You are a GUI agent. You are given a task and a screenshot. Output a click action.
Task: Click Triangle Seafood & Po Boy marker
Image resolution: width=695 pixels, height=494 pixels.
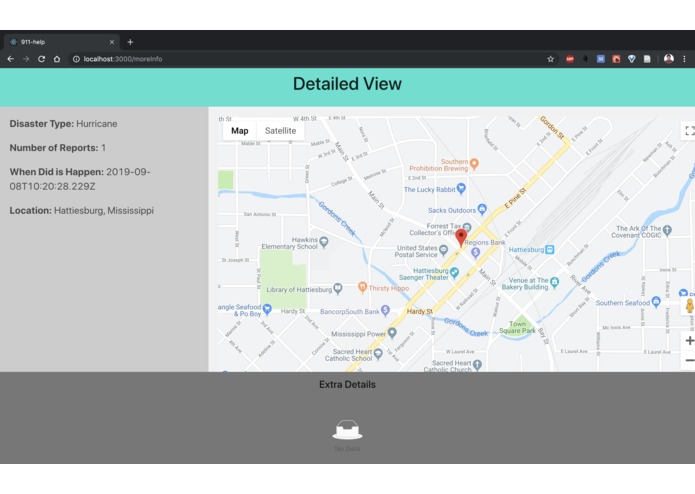pos(267,309)
